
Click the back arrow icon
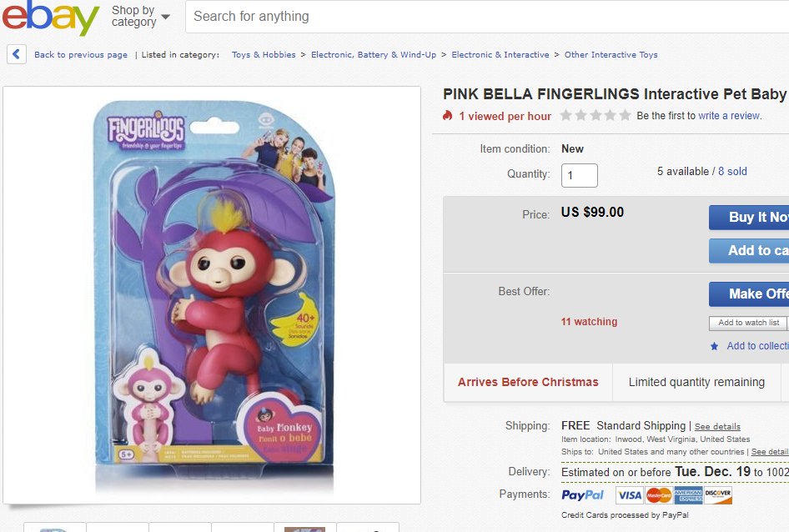[17, 54]
